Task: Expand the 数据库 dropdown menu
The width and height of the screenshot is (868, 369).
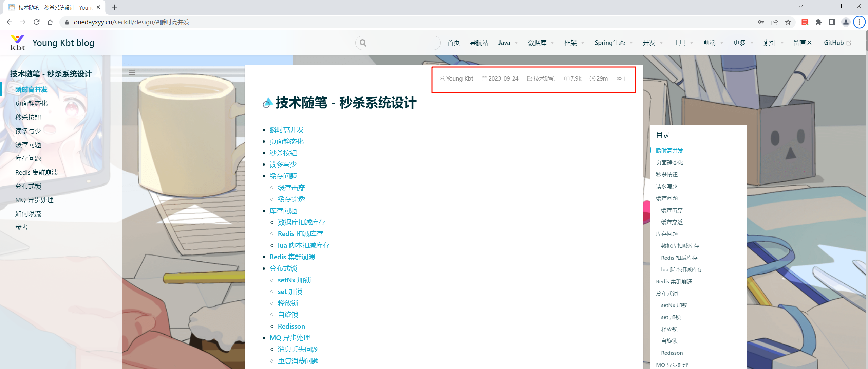Action: 541,43
